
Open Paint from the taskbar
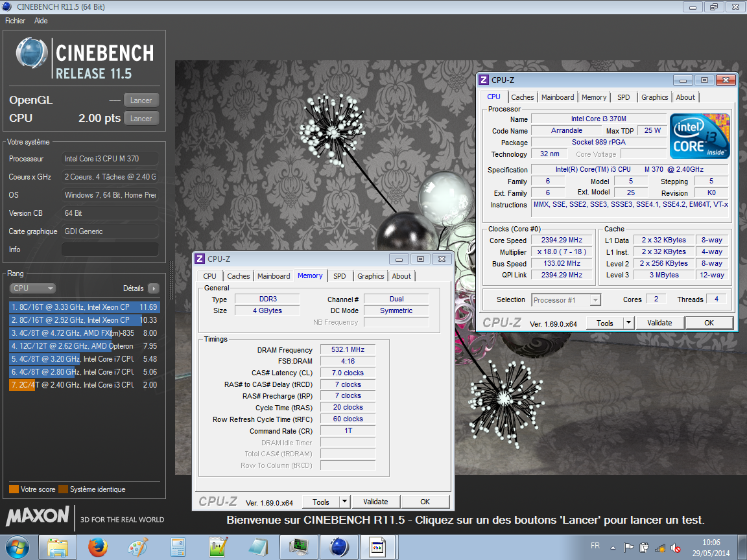point(138,547)
